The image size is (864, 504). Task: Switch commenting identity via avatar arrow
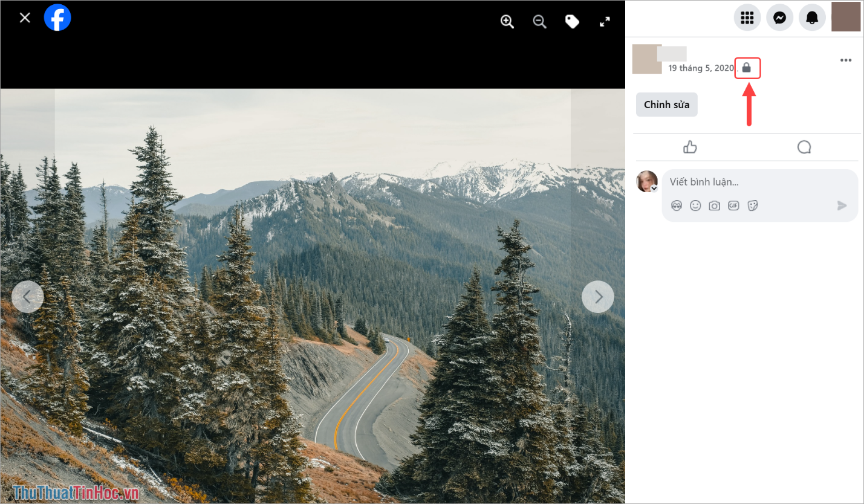pyautogui.click(x=654, y=188)
